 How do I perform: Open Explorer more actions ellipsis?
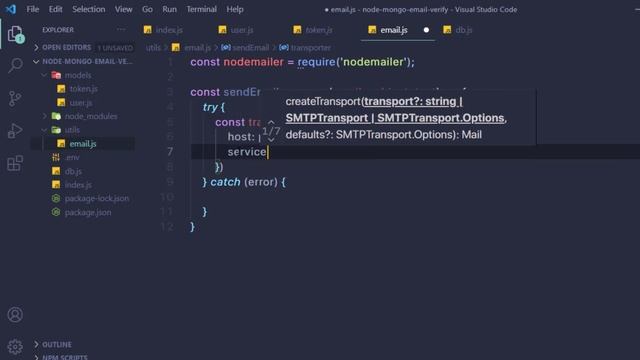(121, 29)
